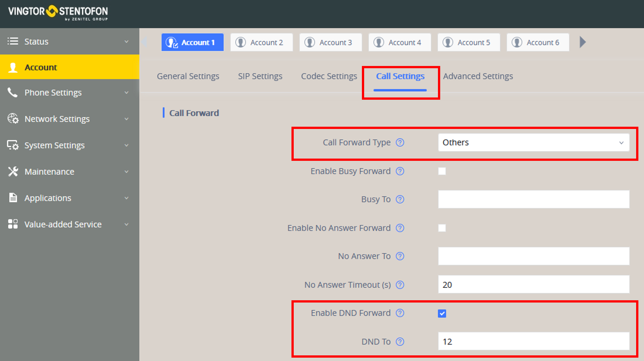Open the Call Forward Type dropdown

pyautogui.click(x=533, y=142)
